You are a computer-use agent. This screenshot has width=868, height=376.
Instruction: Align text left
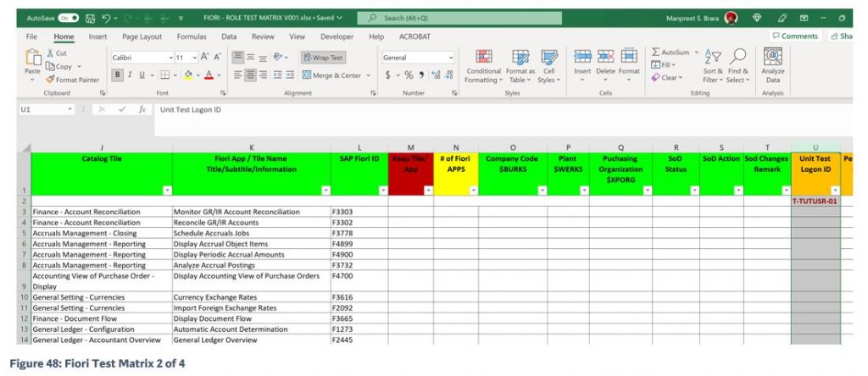click(238, 75)
